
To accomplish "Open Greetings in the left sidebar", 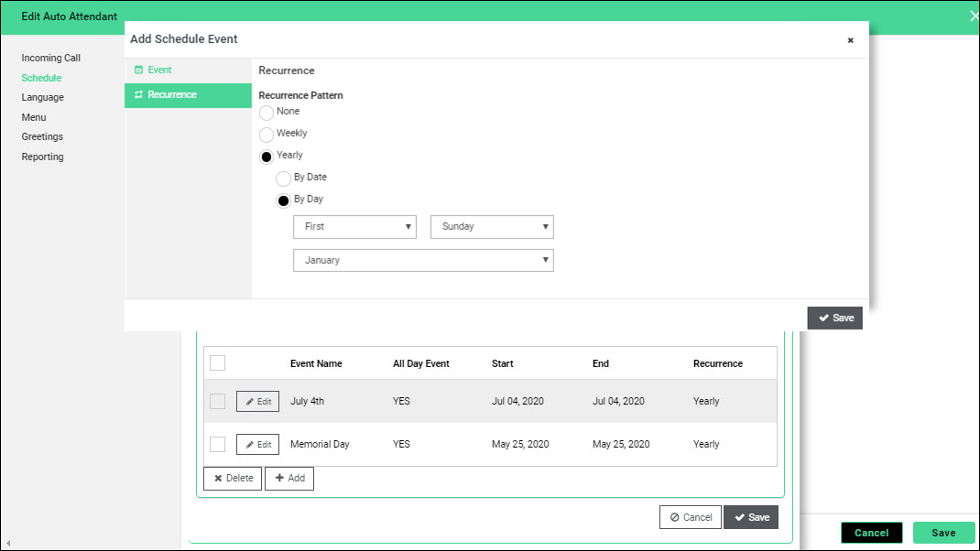I will coord(42,137).
